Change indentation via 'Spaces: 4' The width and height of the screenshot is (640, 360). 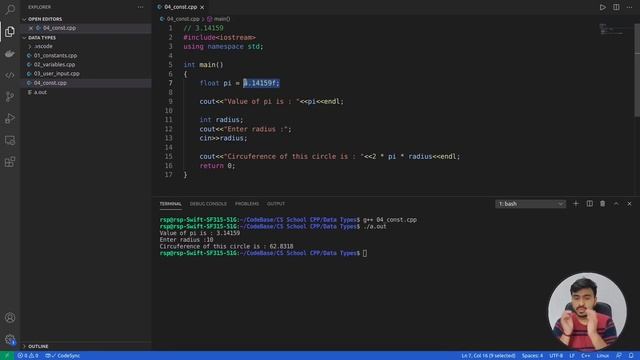(x=532, y=356)
